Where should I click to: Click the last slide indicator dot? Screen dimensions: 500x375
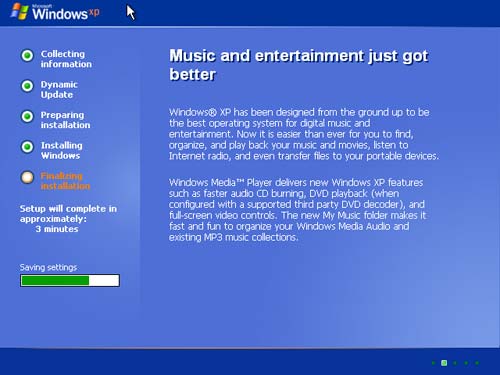[x=477, y=363]
